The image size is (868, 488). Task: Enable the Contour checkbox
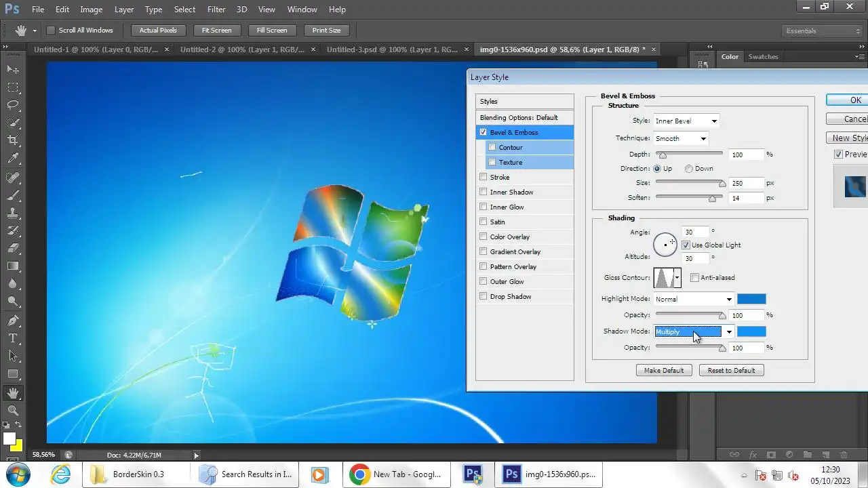pyautogui.click(x=492, y=147)
